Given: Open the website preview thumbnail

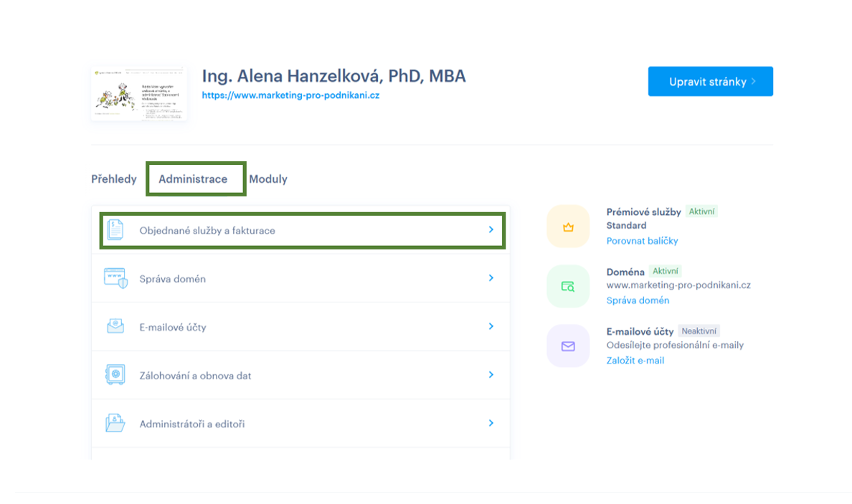Looking at the screenshot, I should pos(139,94).
